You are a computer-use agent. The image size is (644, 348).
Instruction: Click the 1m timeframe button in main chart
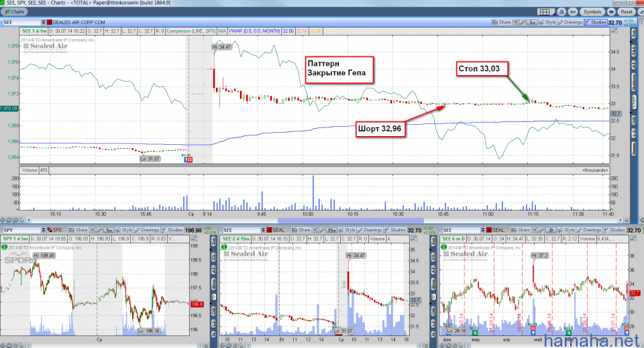point(532,22)
